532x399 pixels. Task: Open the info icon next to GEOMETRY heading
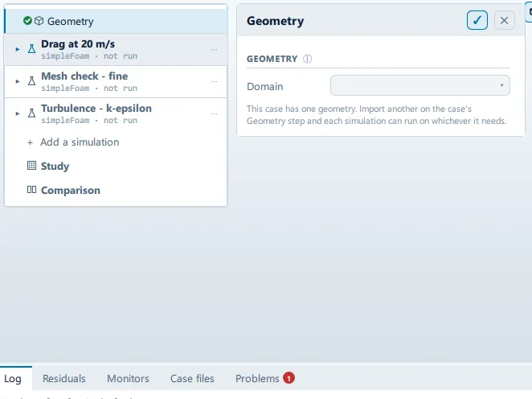(x=307, y=59)
